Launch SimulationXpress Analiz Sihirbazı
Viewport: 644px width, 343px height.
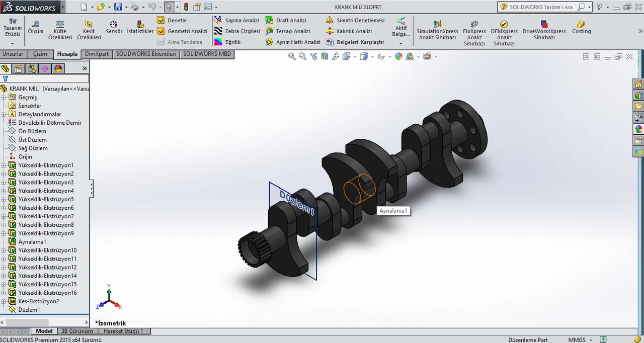click(x=437, y=30)
